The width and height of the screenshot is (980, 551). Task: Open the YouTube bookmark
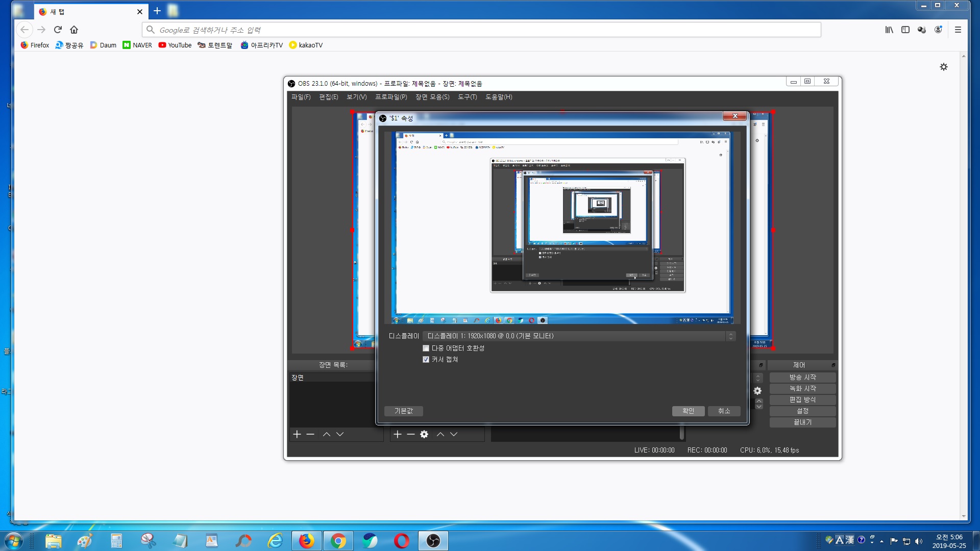(x=175, y=45)
